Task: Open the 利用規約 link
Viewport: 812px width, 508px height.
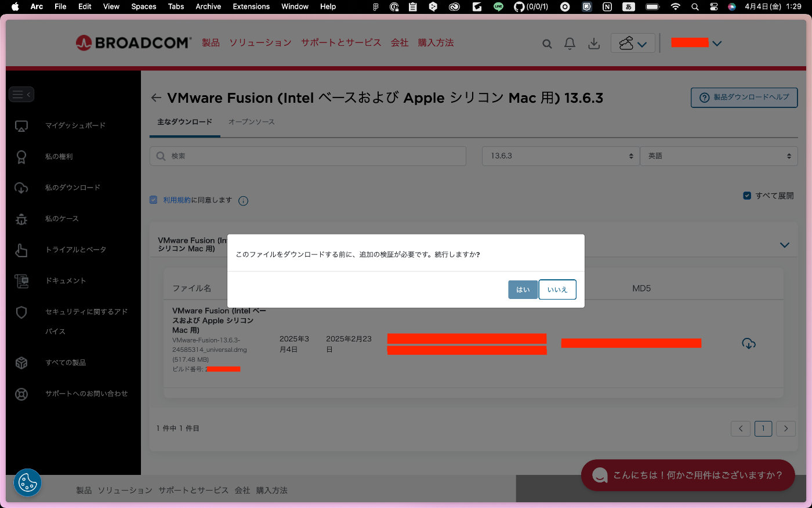Action: click(176, 200)
